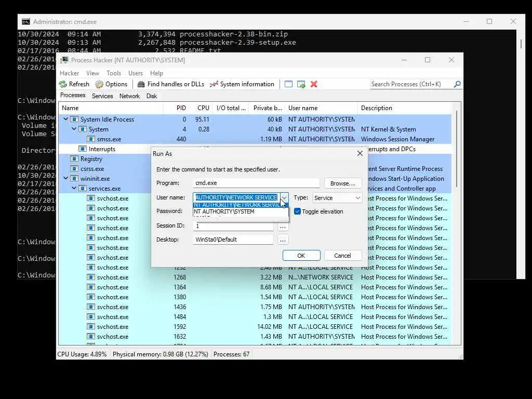The width and height of the screenshot is (532, 399).
Task: Sort by the Private bytes column header
Action: pos(268,108)
